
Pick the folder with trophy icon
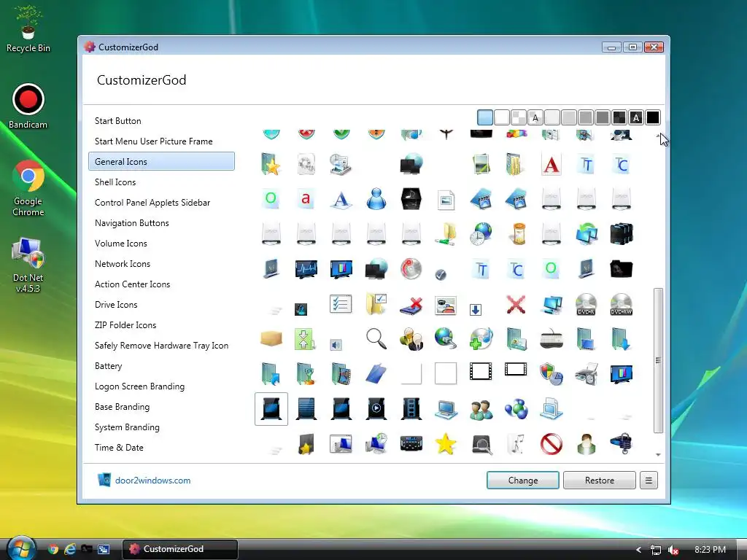click(306, 374)
